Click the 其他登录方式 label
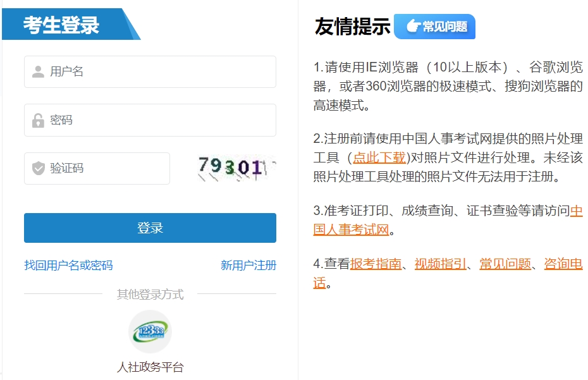 150,294
